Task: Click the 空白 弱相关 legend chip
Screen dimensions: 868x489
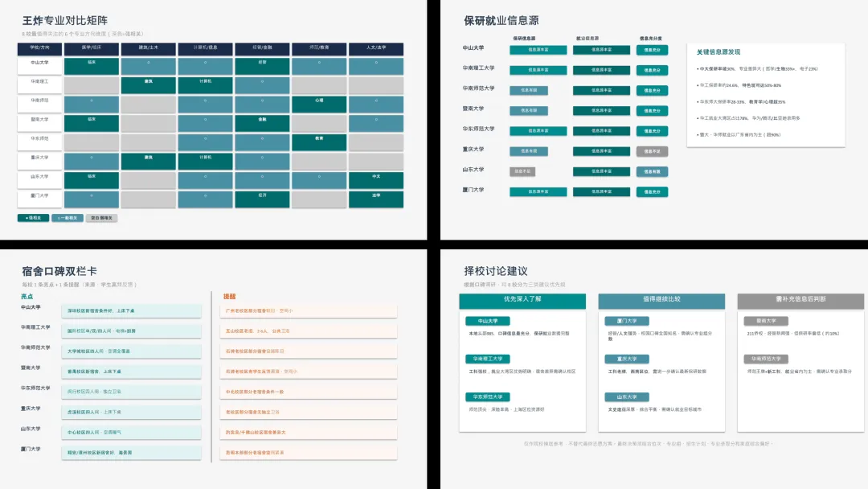Action: (101, 218)
